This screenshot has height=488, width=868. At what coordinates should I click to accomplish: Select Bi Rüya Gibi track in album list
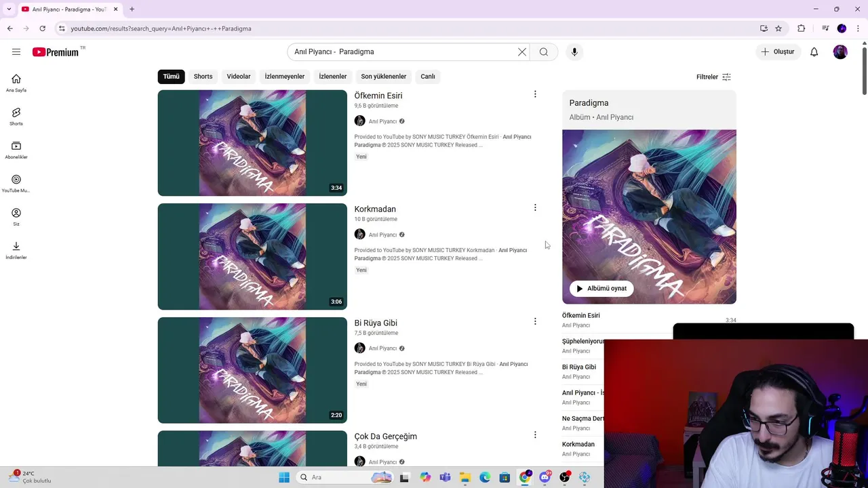click(x=579, y=367)
